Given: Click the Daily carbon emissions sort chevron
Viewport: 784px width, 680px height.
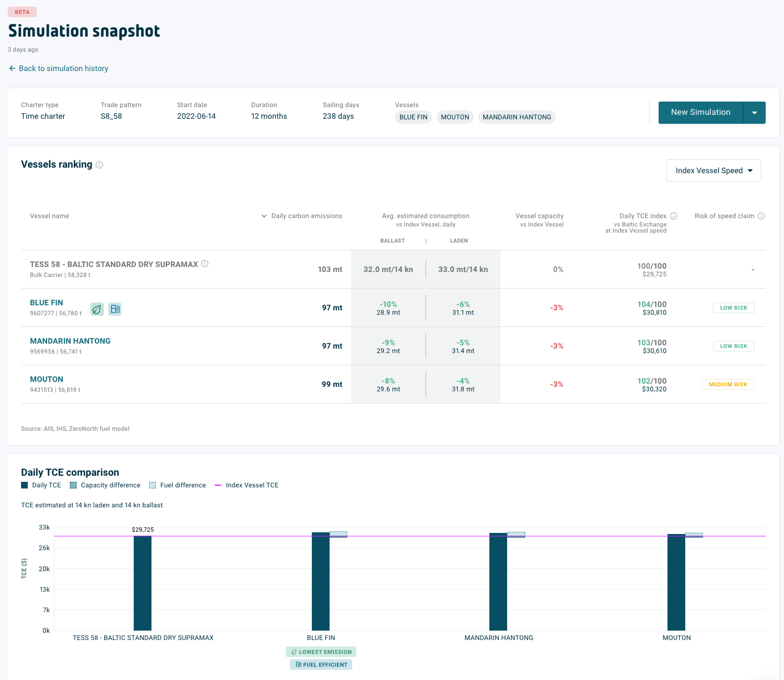Looking at the screenshot, I should (264, 216).
